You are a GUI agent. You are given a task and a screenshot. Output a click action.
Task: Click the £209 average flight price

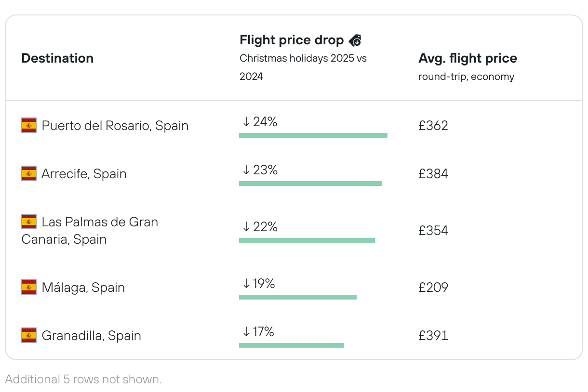[433, 287]
